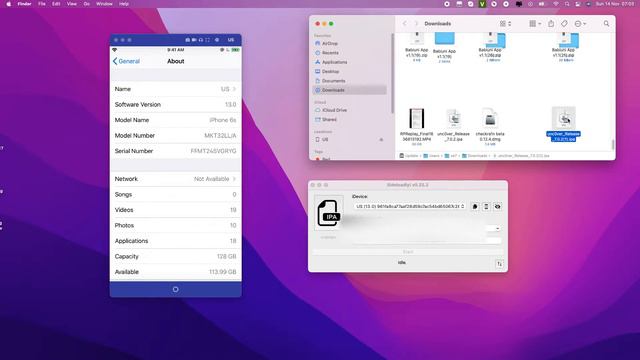
Task: Go forward in Finder Downloads window
Action: click(x=416, y=24)
